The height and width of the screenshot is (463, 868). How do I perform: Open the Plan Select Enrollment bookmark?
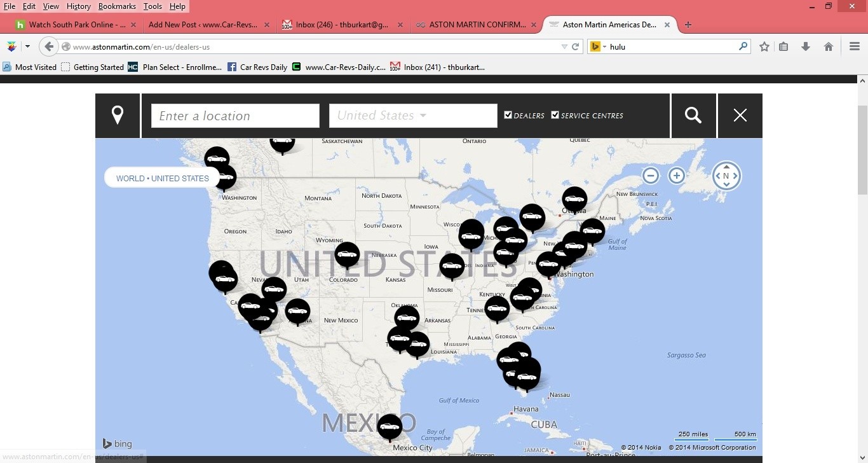175,67
